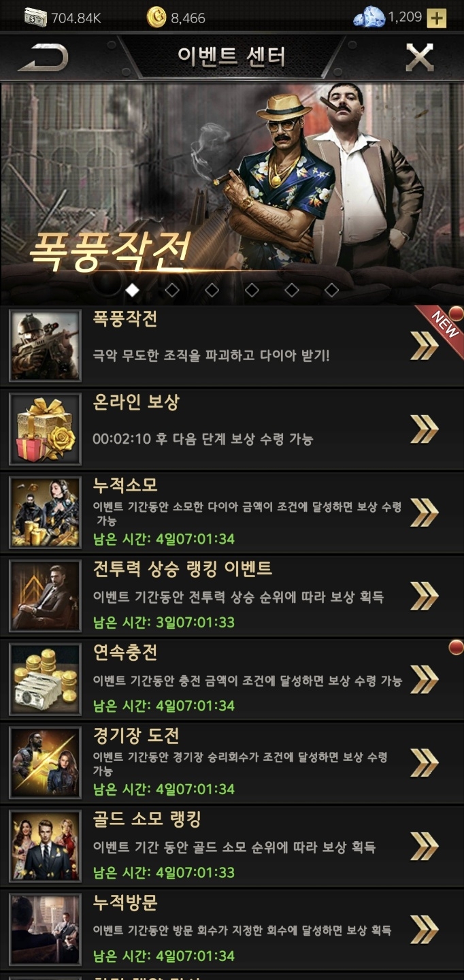The width and height of the screenshot is (464, 980).
Task: Select the fourth banner page dot
Action: coord(252,291)
